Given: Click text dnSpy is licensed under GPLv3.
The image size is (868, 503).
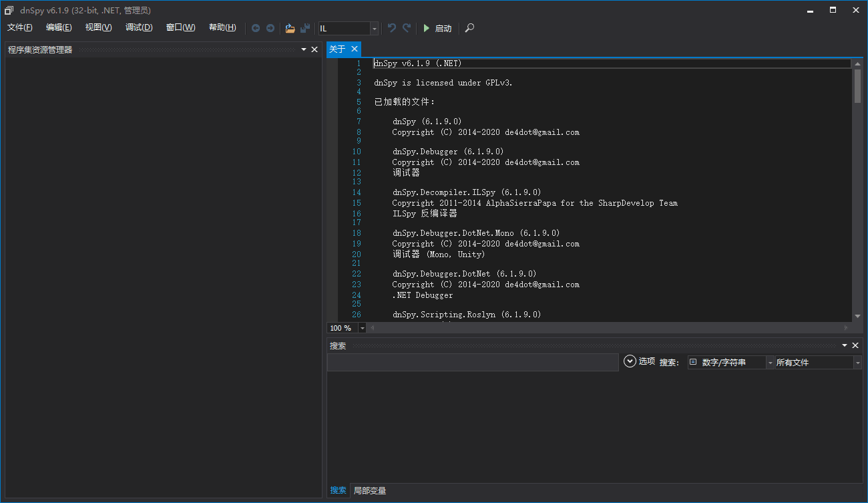Looking at the screenshot, I should tap(443, 83).
